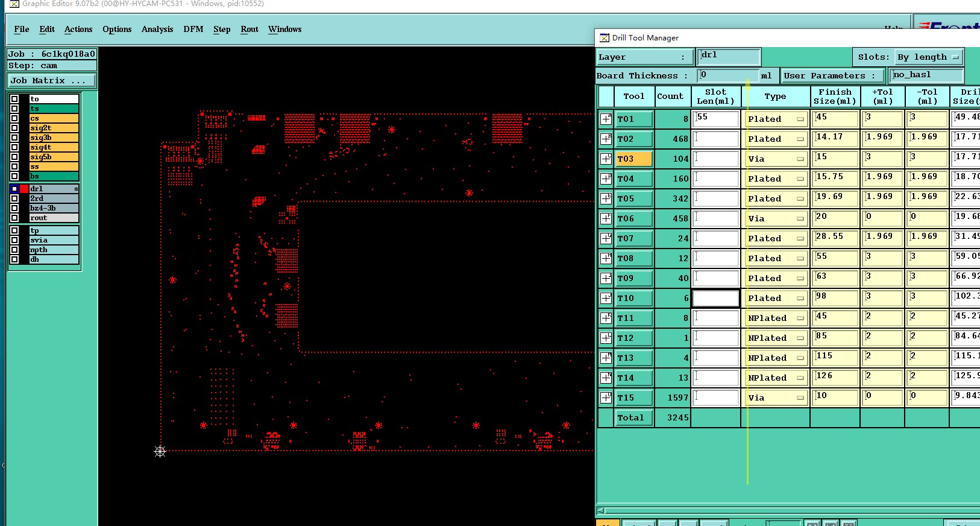This screenshot has width=980, height=526.
Task: Toggle display of the 'drl' layer
Action: click(x=14, y=189)
